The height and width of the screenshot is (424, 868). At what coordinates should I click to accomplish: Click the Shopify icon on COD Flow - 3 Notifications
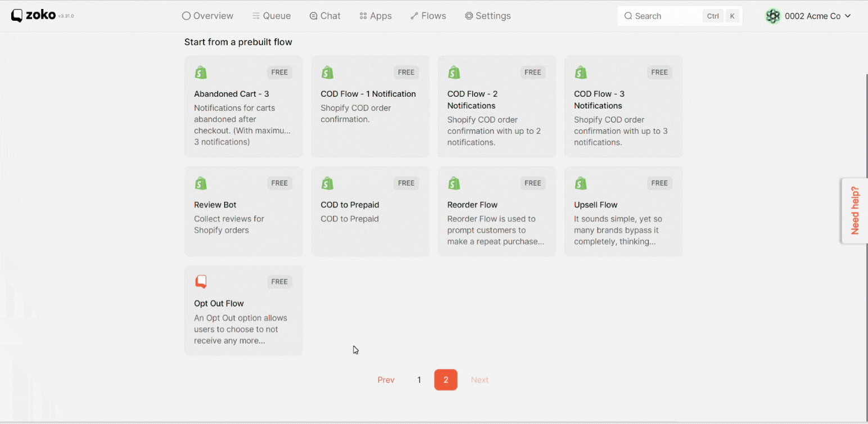pyautogui.click(x=581, y=73)
